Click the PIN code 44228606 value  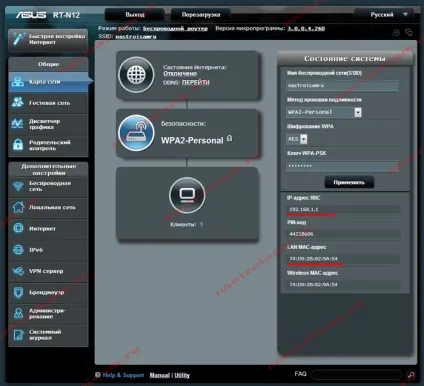(301, 234)
